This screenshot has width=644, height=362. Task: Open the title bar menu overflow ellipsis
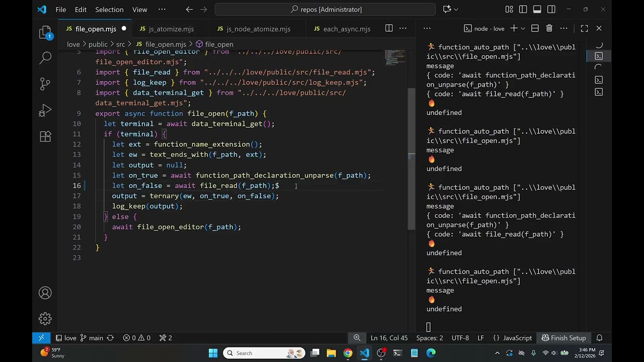162,9
